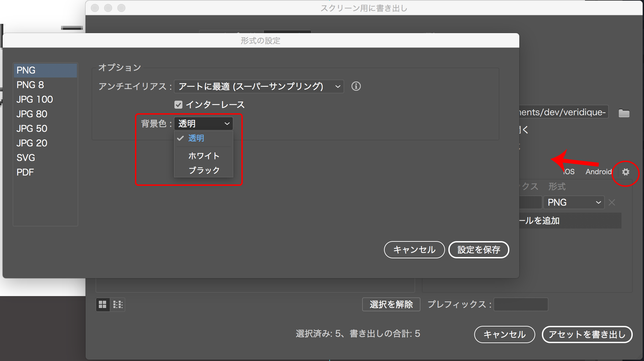Switch to small thumbnail list view
Viewport: 644px width, 361px height.
118,304
